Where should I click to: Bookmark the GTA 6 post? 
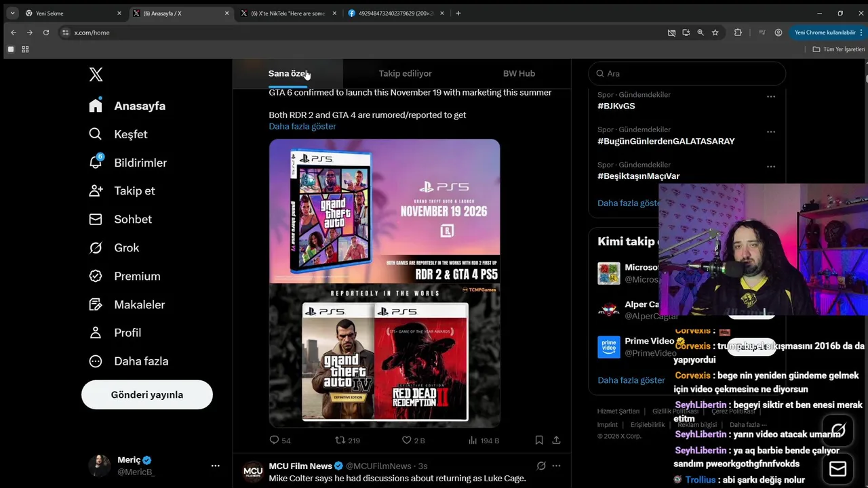pos(539,440)
